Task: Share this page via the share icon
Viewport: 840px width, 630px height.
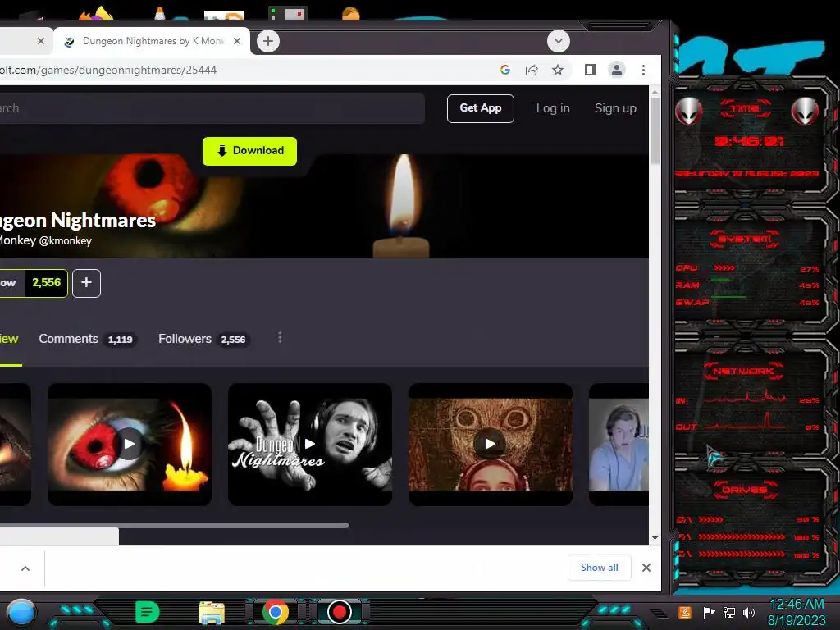Action: pos(532,71)
